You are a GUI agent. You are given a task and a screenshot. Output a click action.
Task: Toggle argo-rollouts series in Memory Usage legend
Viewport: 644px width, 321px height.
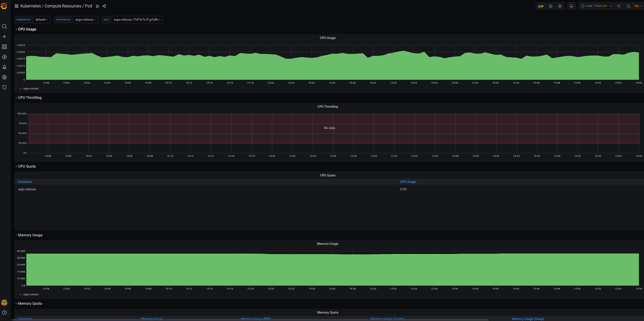point(31,295)
